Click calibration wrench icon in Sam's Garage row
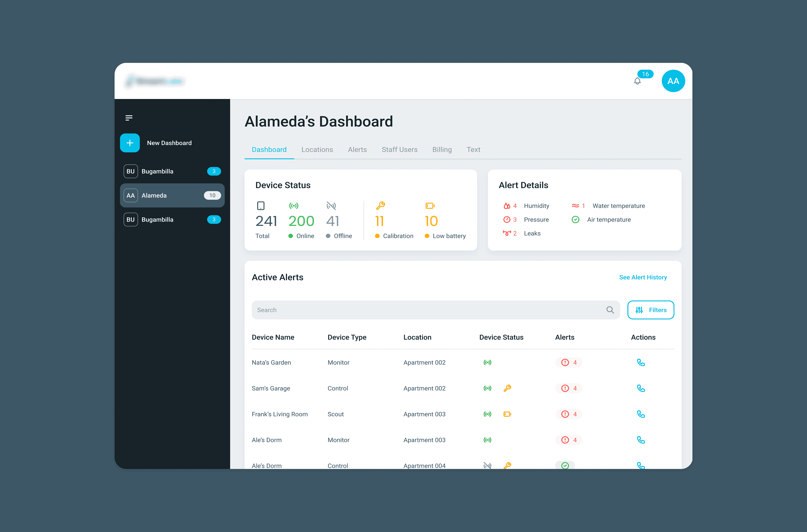 click(507, 388)
